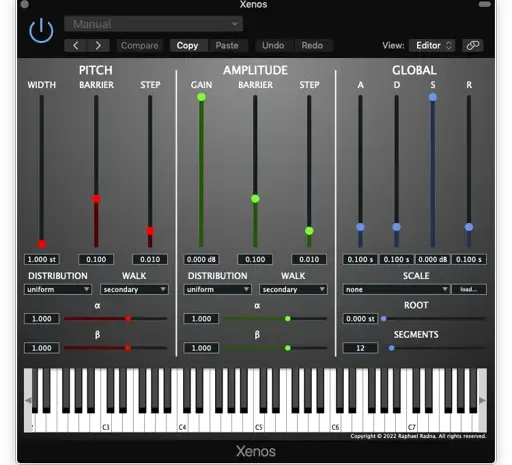
Task: Click the Release 0.100 s value field
Action: click(x=469, y=259)
